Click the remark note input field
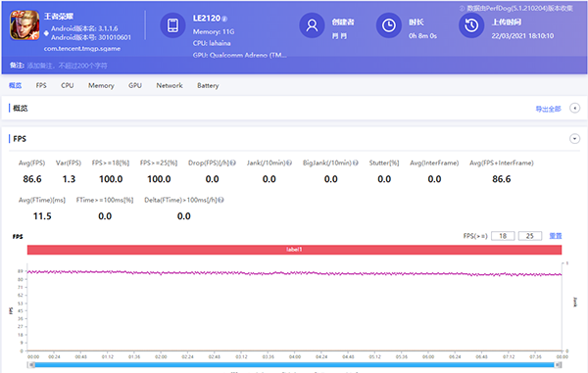 click(68, 66)
